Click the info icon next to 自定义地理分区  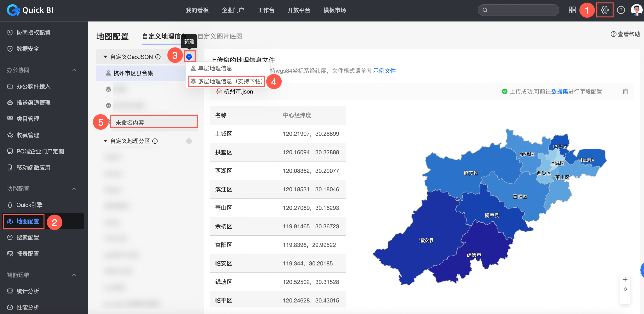pyautogui.click(x=155, y=141)
